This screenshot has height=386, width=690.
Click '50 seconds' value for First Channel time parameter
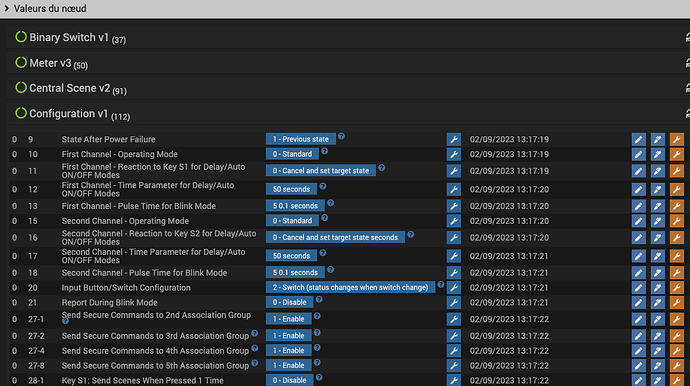click(x=291, y=189)
